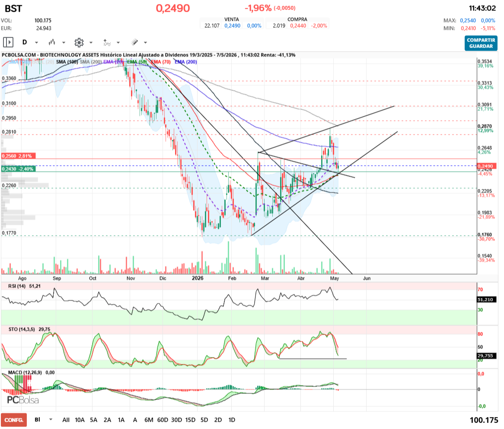This screenshot has height=429, width=504.
Task: Click the MACD (12,26,9) indicator label
Action: [25, 372]
